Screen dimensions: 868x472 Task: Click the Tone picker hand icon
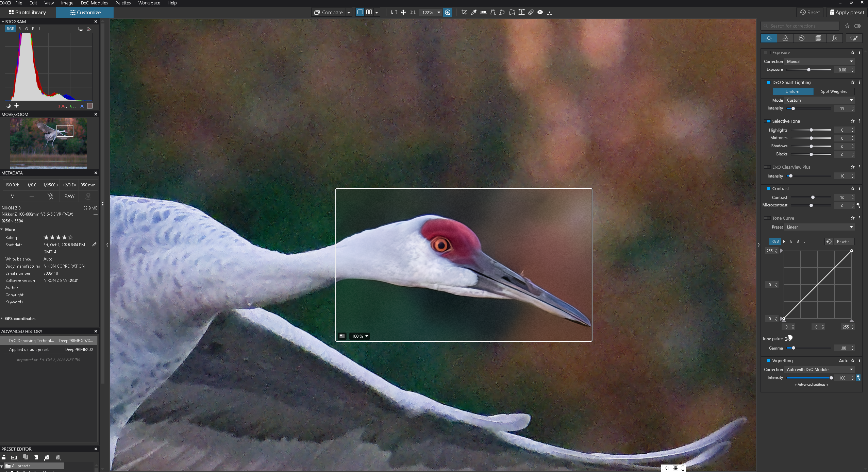click(789, 338)
